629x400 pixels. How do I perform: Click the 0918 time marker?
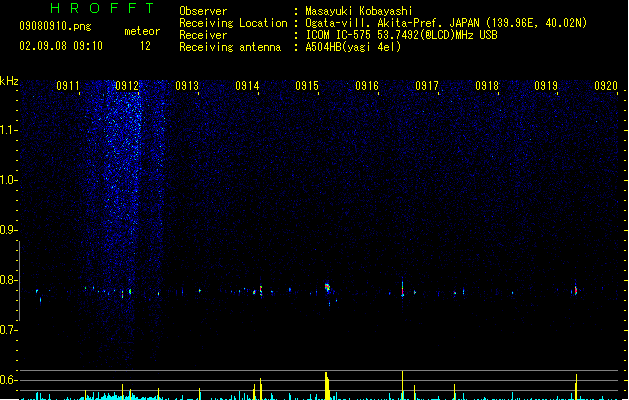(487, 86)
